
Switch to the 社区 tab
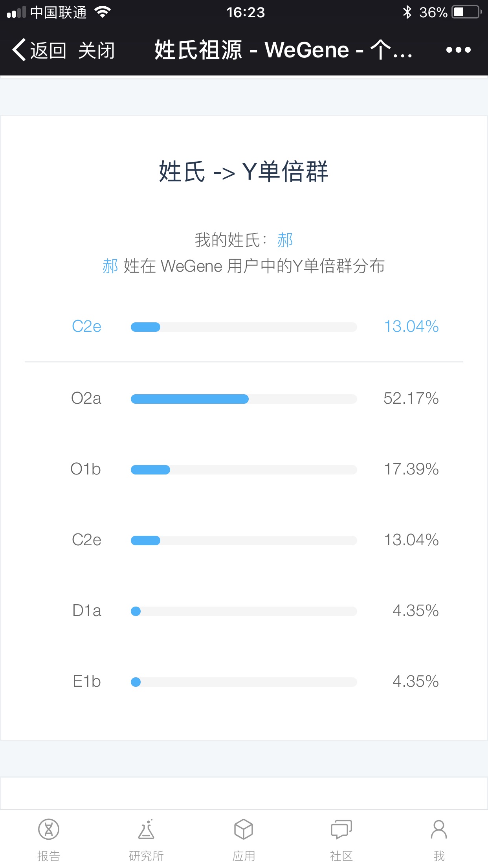341,855
